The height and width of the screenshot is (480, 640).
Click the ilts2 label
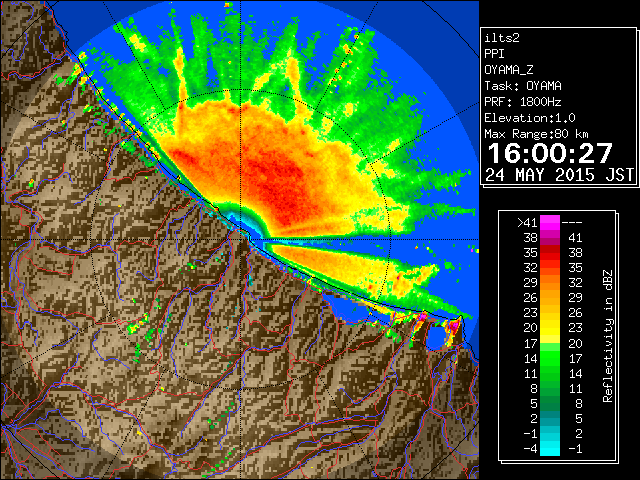(x=502, y=38)
